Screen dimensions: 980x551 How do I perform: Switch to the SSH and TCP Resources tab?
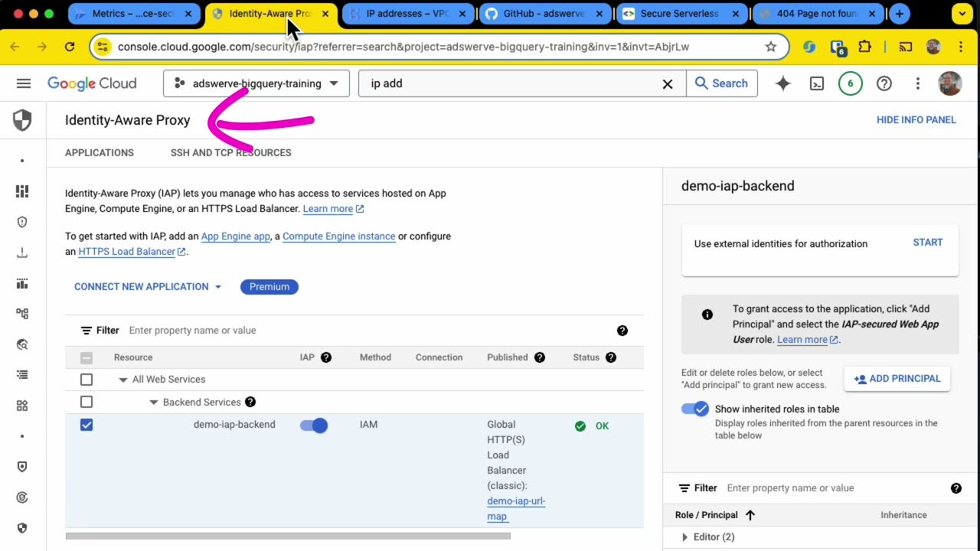(x=231, y=152)
